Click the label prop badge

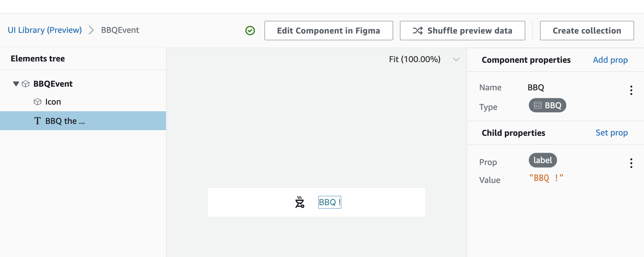543,160
